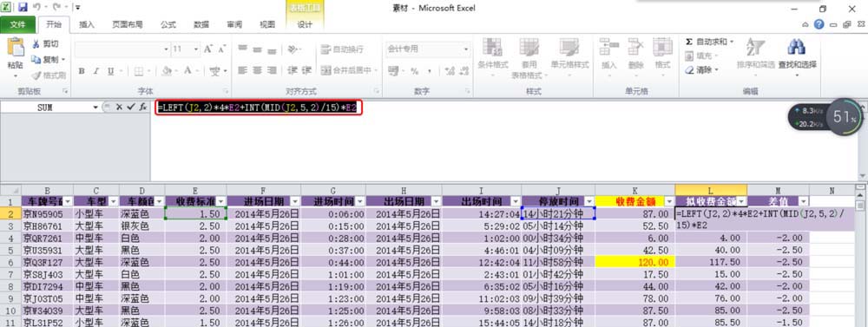868x327 pixels.
Task: Open filter dropdown for 进场日期 column
Action: coord(295,201)
